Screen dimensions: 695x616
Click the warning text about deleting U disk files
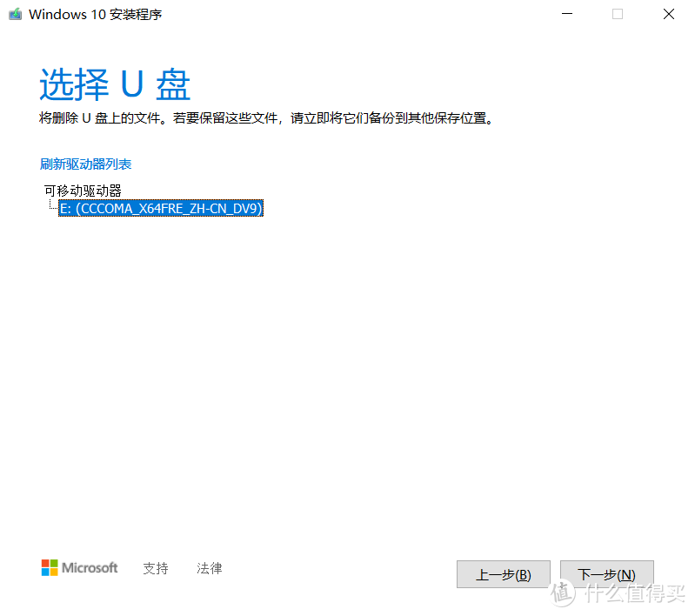pyautogui.click(x=266, y=118)
